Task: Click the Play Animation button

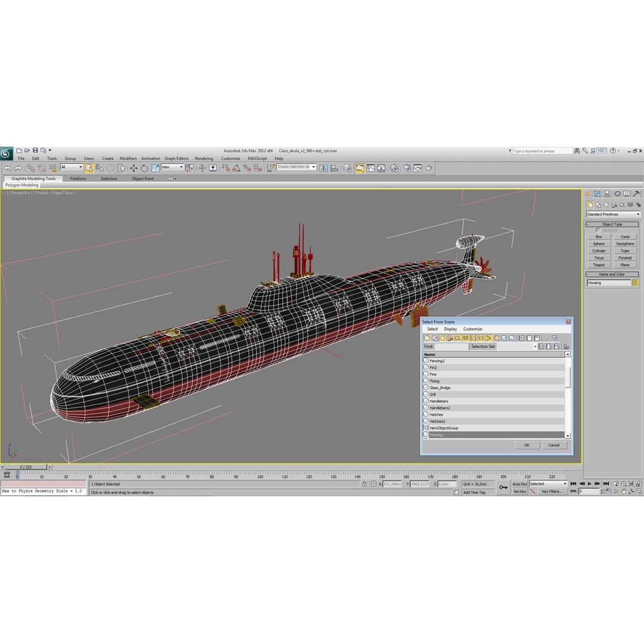Action: pyautogui.click(x=589, y=484)
